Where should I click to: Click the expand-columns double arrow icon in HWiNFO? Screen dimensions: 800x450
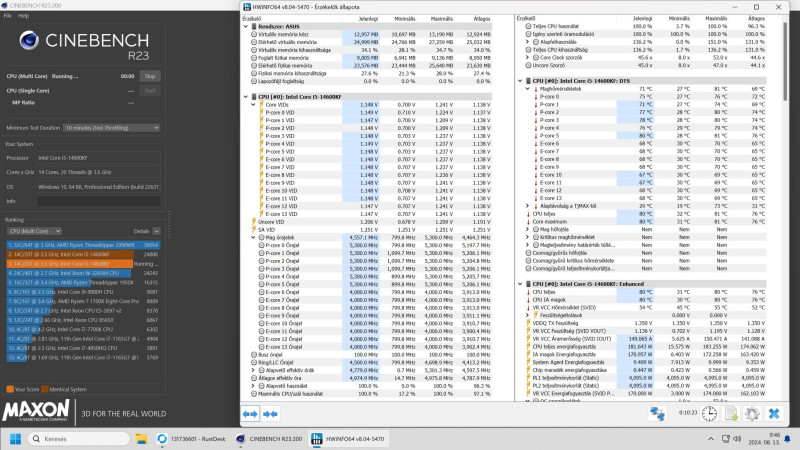[250, 414]
